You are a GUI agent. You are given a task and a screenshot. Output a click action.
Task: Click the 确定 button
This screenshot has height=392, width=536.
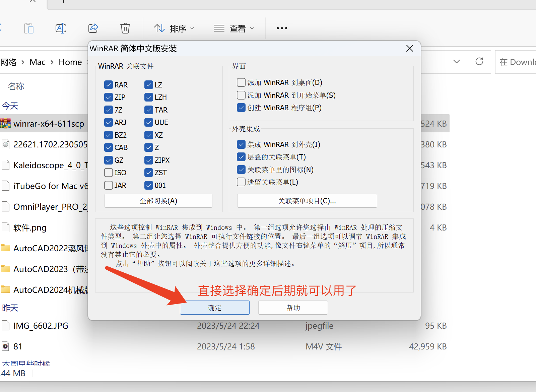[x=215, y=308]
